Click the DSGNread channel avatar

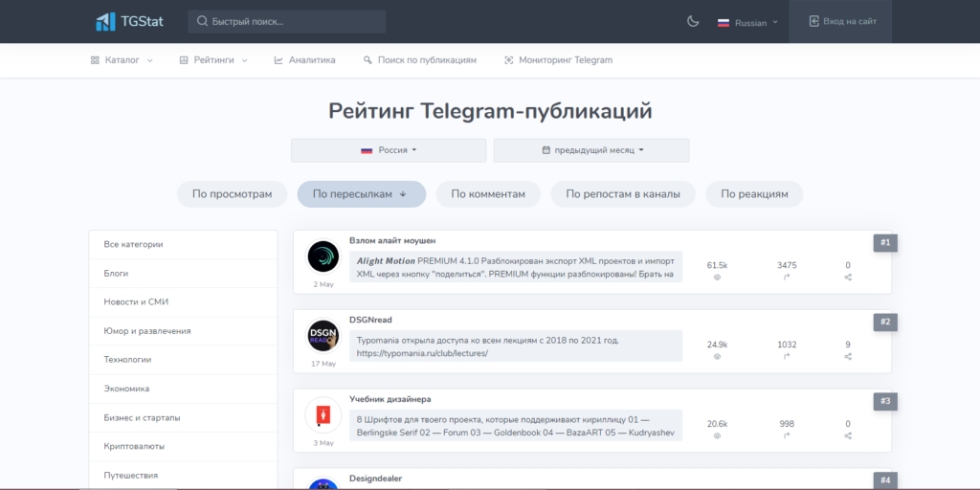coord(323,336)
